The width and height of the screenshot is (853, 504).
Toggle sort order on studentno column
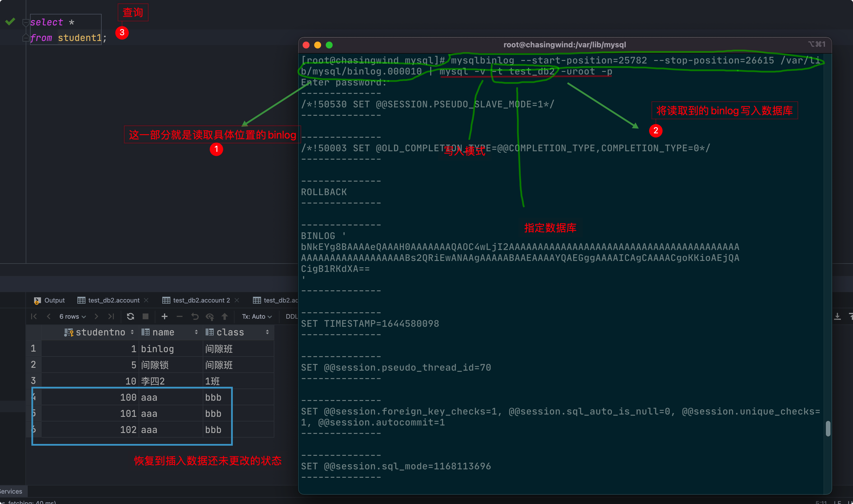[132, 332]
